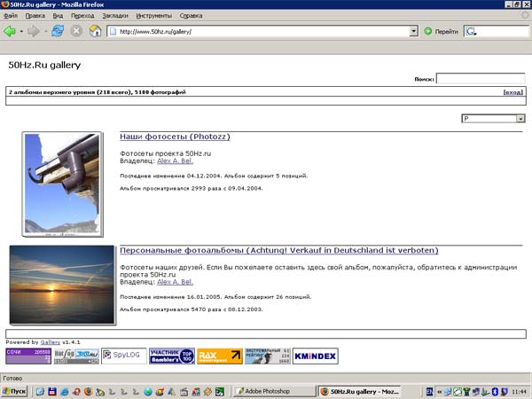Click Alex A. Bel. owner link under Photozz
532x399 pixels.
tap(175, 160)
